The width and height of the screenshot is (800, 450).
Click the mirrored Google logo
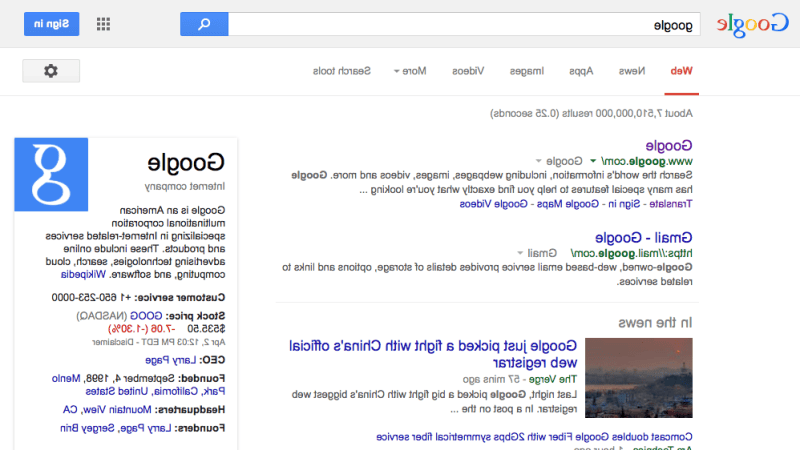[753, 24]
